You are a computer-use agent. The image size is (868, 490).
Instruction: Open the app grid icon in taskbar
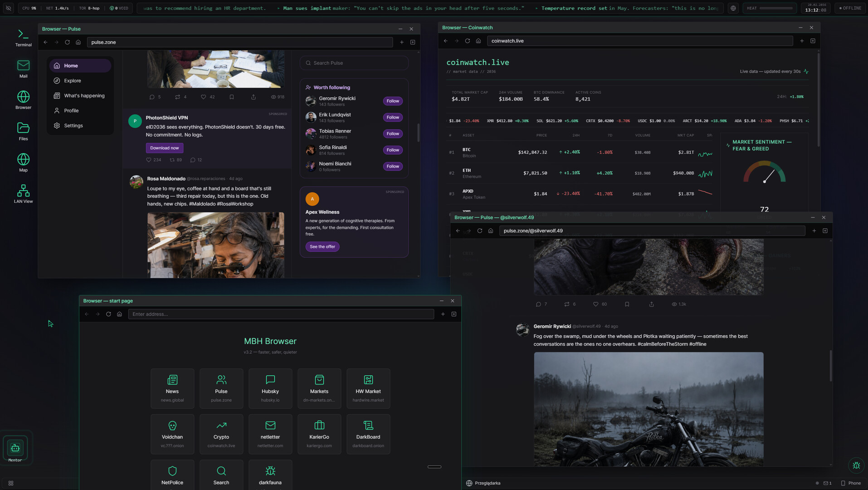[11, 483]
